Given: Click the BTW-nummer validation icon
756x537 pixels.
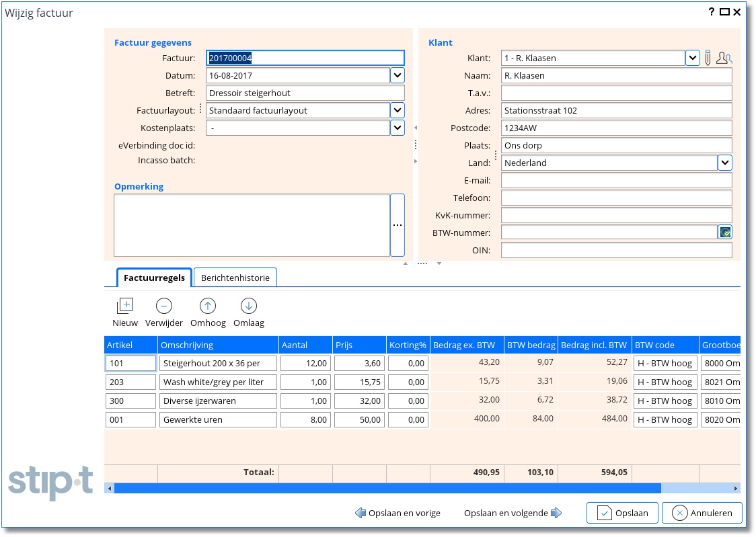Looking at the screenshot, I should click(x=725, y=233).
